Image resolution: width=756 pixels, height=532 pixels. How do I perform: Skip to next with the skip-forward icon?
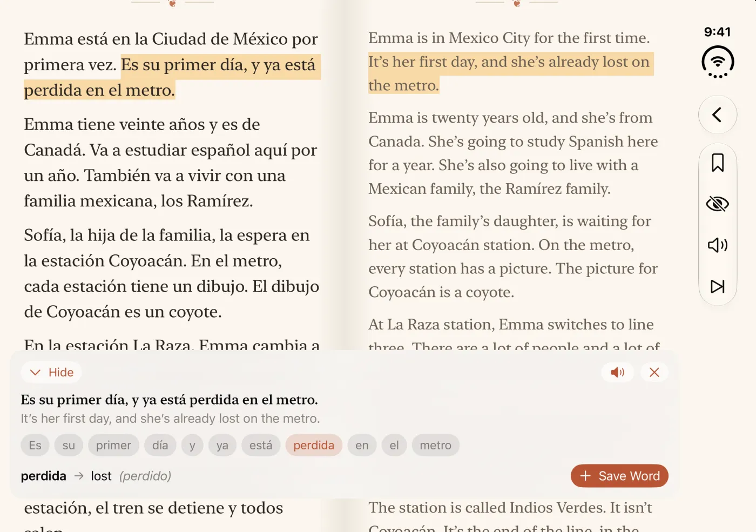click(717, 286)
